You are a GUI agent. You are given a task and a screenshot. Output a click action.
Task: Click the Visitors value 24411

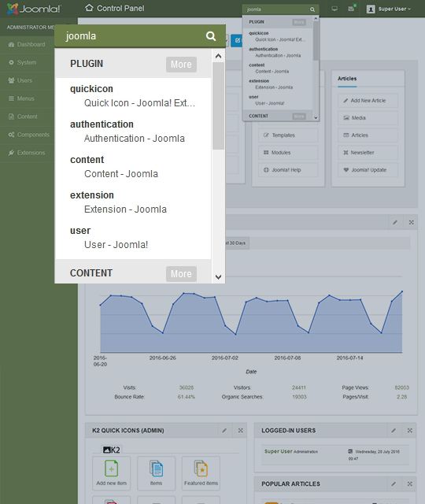coord(299,387)
